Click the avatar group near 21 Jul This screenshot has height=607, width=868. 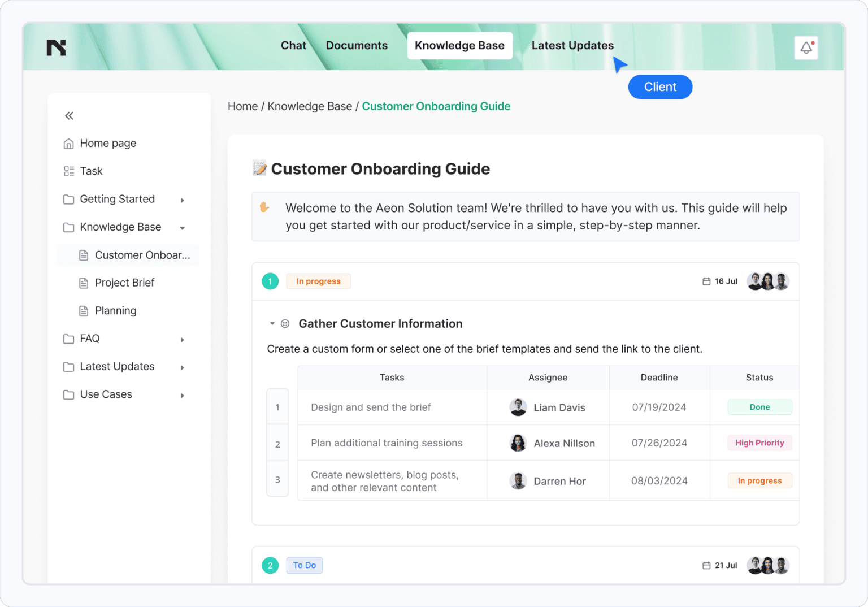pyautogui.click(x=767, y=565)
